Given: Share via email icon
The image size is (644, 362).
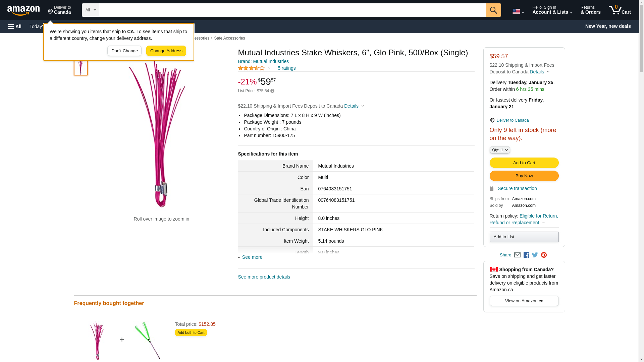Looking at the screenshot, I should (x=517, y=255).
